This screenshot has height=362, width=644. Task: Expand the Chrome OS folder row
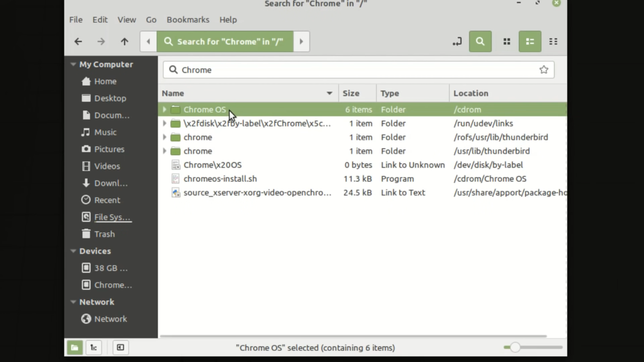[x=164, y=110]
